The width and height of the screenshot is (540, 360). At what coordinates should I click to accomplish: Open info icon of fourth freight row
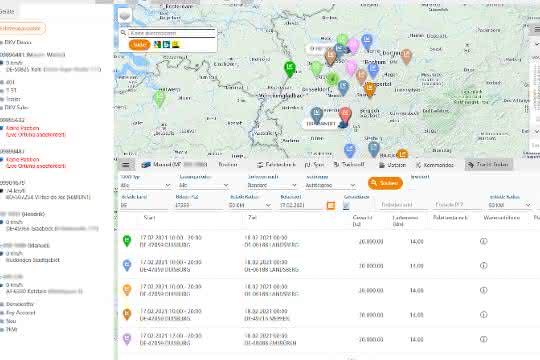coord(484,315)
